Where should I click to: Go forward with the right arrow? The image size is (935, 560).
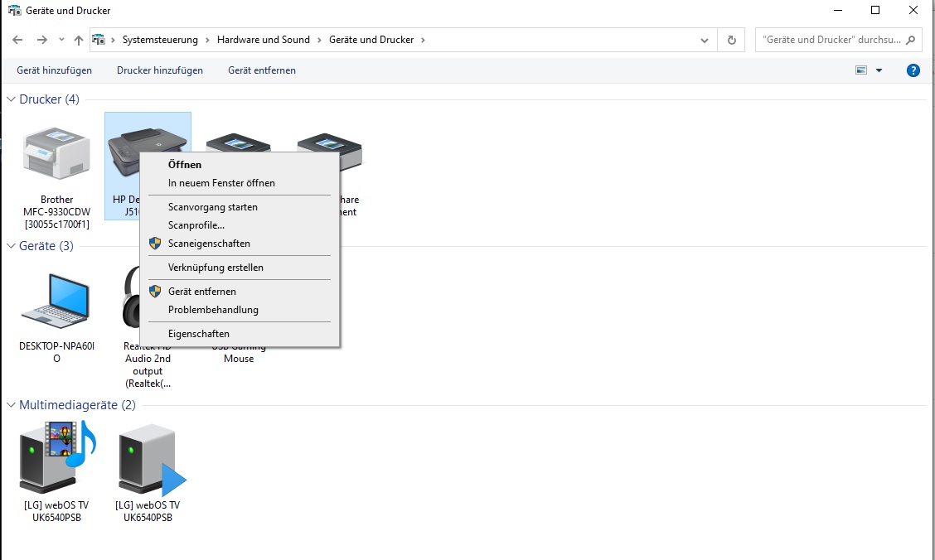pyautogui.click(x=41, y=40)
